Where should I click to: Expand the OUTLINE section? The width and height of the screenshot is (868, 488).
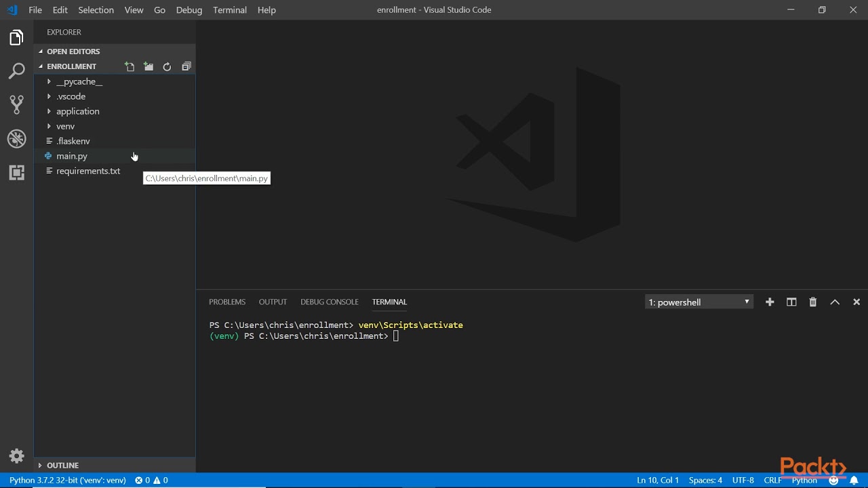click(x=62, y=466)
